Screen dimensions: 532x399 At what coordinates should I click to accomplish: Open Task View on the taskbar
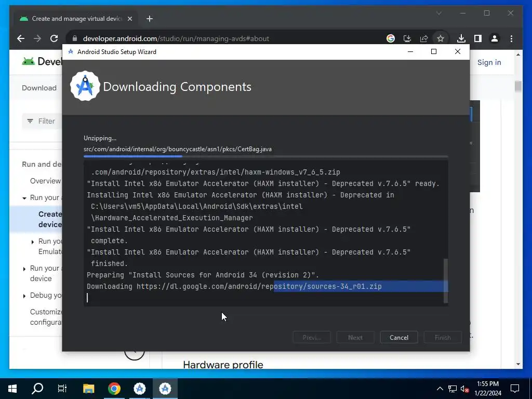click(62, 389)
